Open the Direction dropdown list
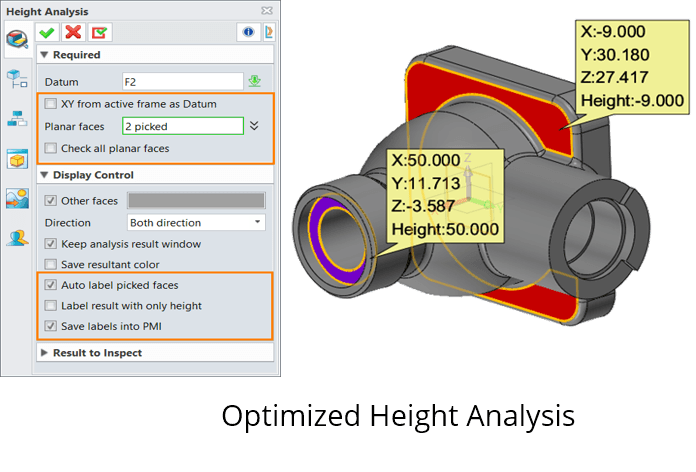Viewport: 696px width, 472px height. coord(196,222)
